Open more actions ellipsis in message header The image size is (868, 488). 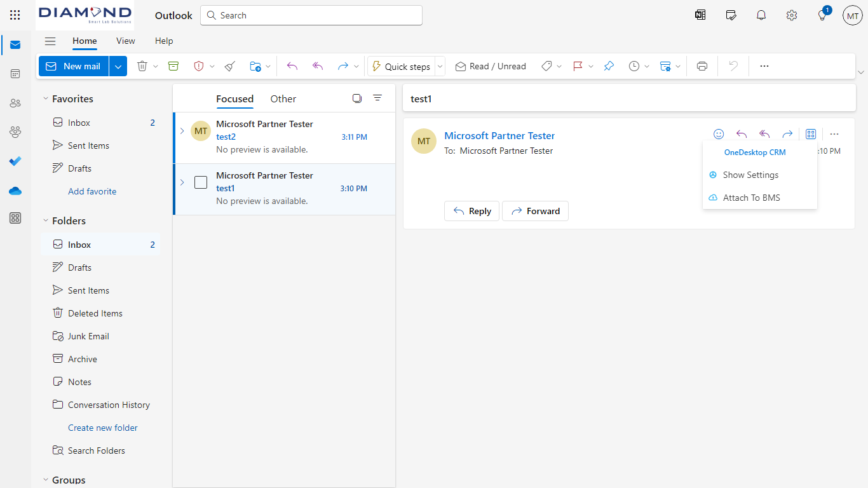[x=834, y=134]
